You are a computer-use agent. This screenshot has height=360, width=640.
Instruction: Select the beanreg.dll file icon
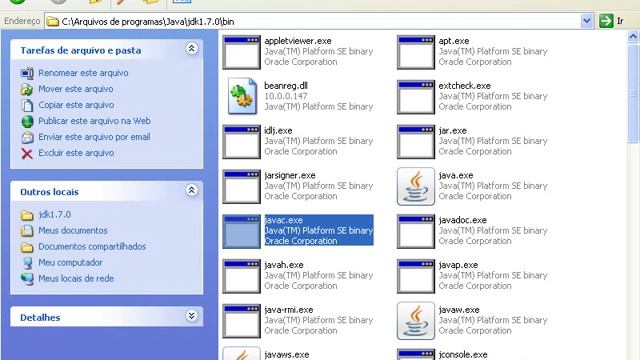[242, 96]
